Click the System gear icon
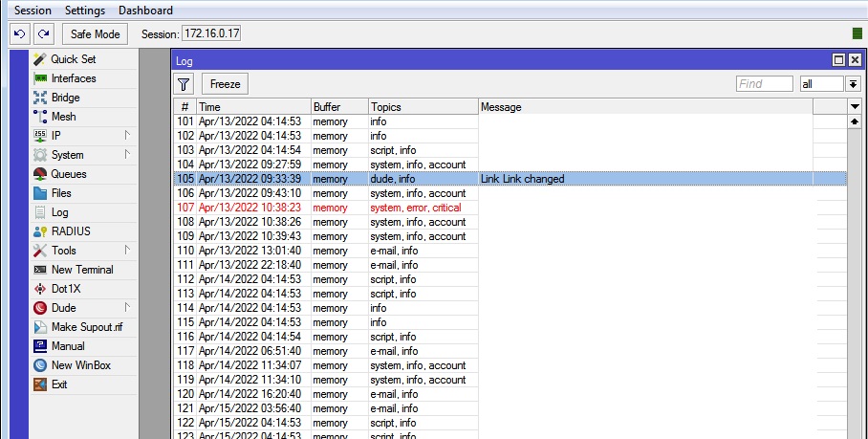This screenshot has width=868, height=439. [x=40, y=155]
